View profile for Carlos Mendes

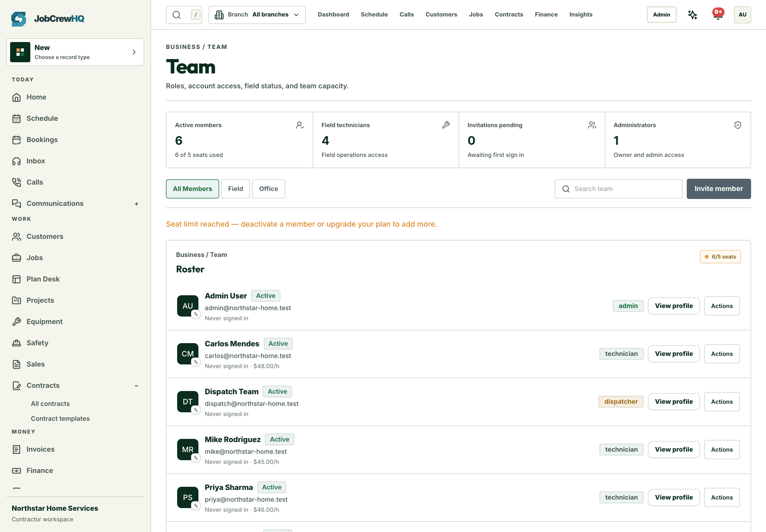674,354
